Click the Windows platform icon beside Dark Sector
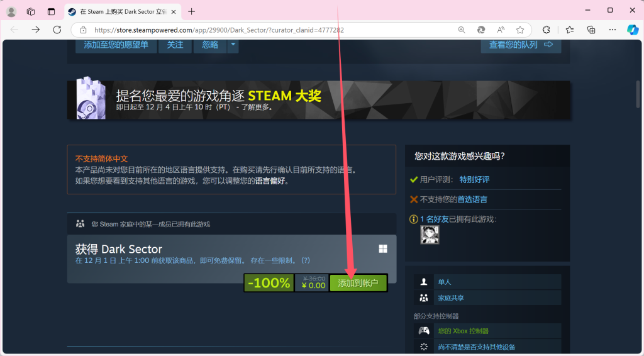The image size is (644, 356). point(383,249)
